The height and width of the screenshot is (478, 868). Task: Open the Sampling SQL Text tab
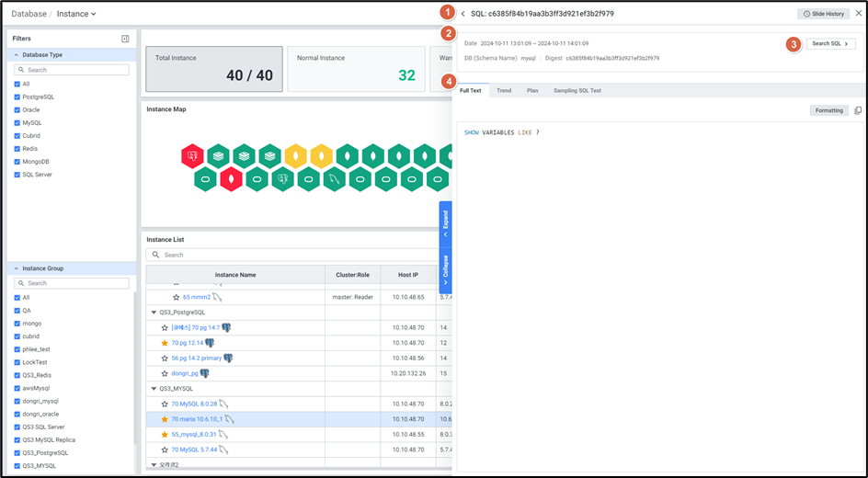click(x=577, y=91)
